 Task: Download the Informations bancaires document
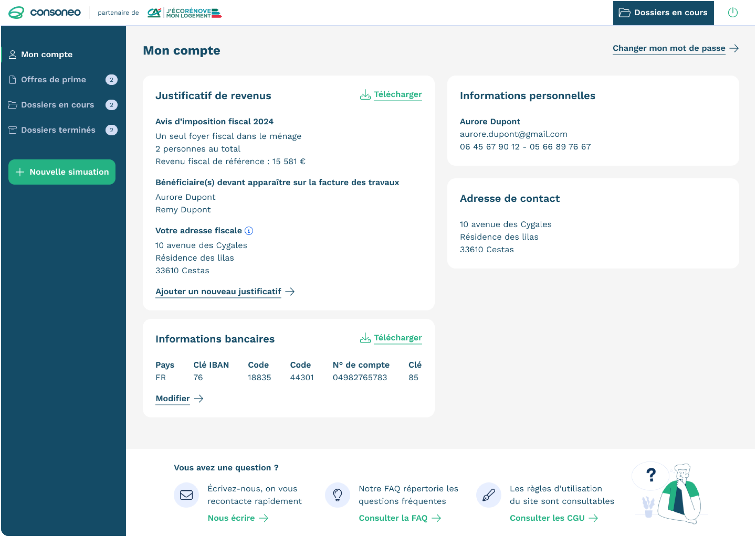tap(391, 338)
